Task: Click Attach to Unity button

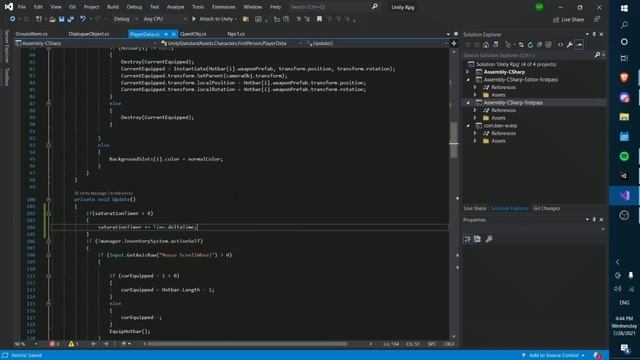Action: tap(216, 19)
